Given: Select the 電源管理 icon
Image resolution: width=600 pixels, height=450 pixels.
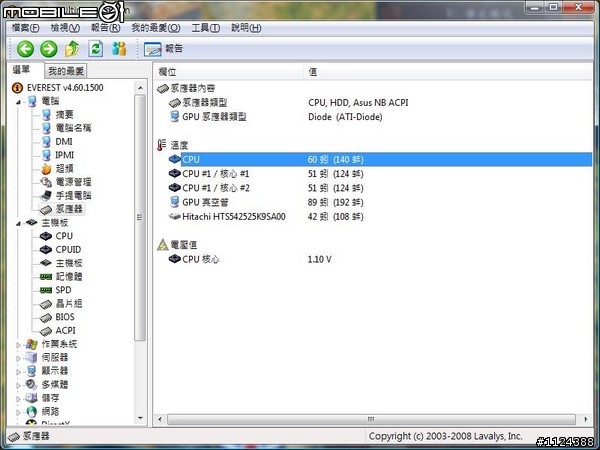Looking at the screenshot, I should [x=46, y=182].
